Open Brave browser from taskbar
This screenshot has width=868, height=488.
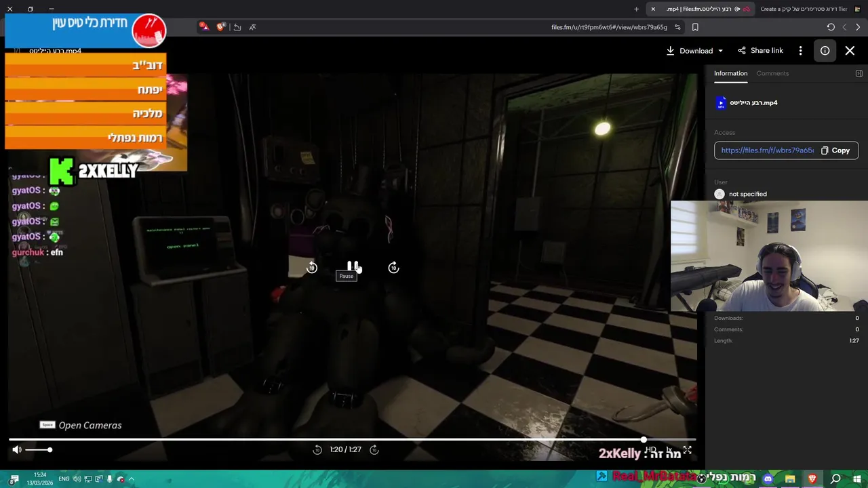point(812,479)
